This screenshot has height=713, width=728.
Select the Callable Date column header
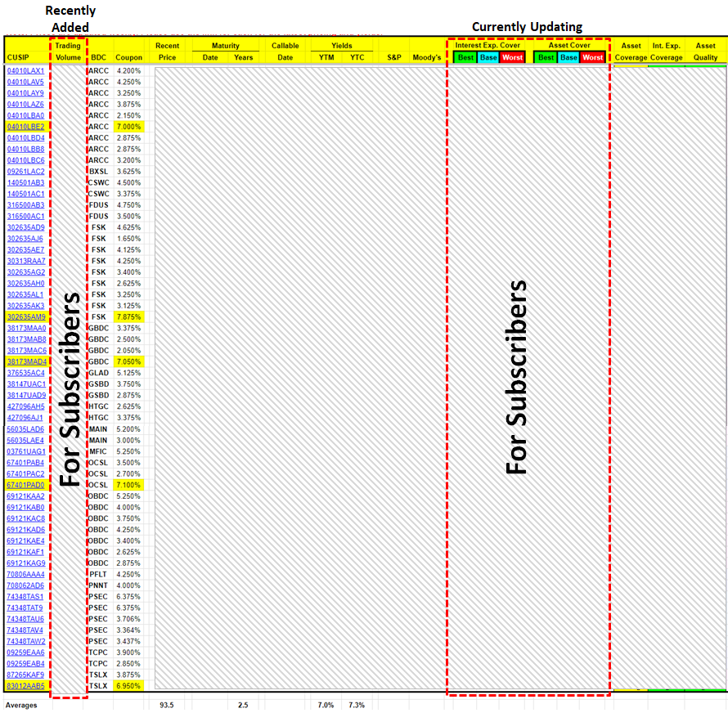[285, 52]
